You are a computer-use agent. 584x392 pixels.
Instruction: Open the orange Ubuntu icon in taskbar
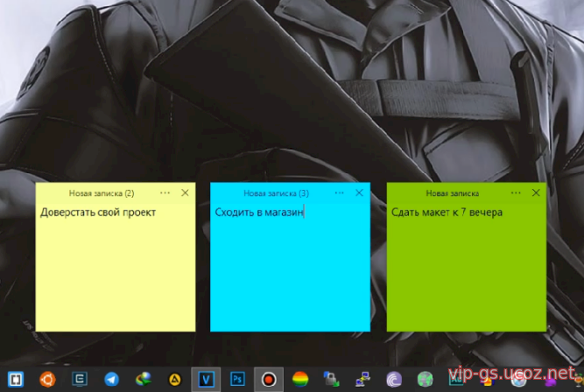[47, 380]
